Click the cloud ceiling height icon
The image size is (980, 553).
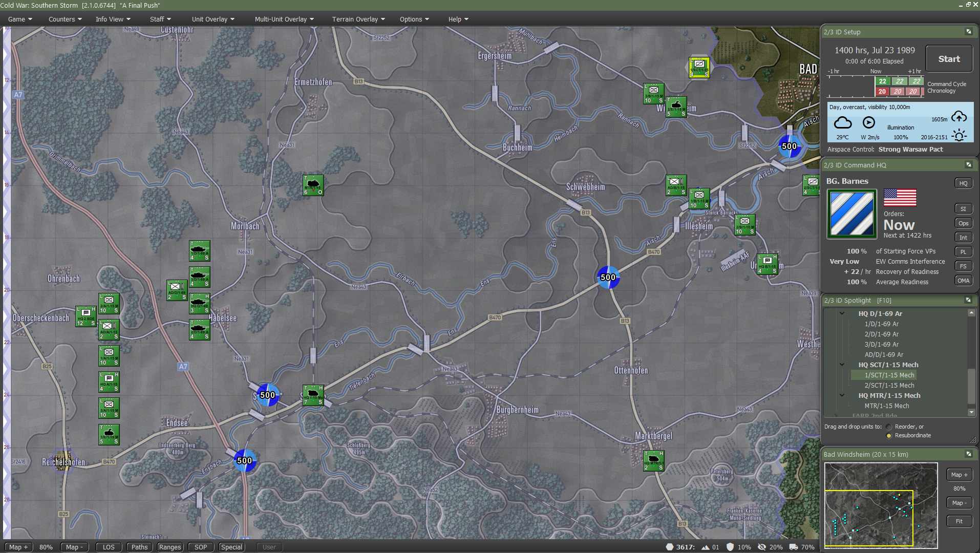click(x=959, y=117)
